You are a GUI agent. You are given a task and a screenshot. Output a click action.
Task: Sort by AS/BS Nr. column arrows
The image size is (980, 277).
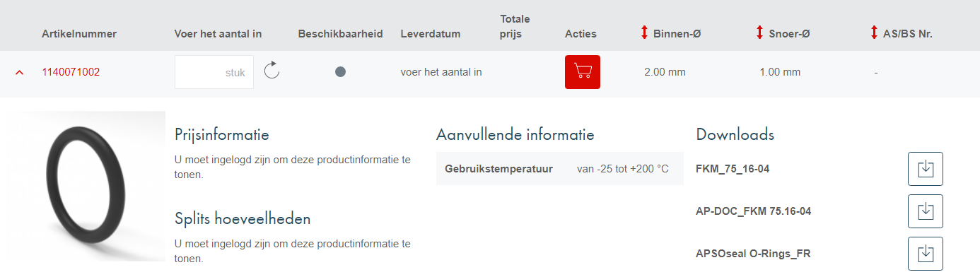pyautogui.click(x=874, y=33)
